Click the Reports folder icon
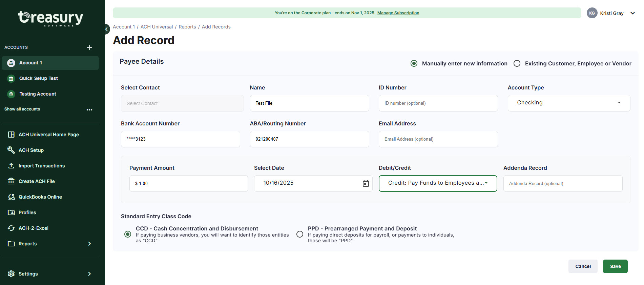The image size is (644, 285). [11, 244]
